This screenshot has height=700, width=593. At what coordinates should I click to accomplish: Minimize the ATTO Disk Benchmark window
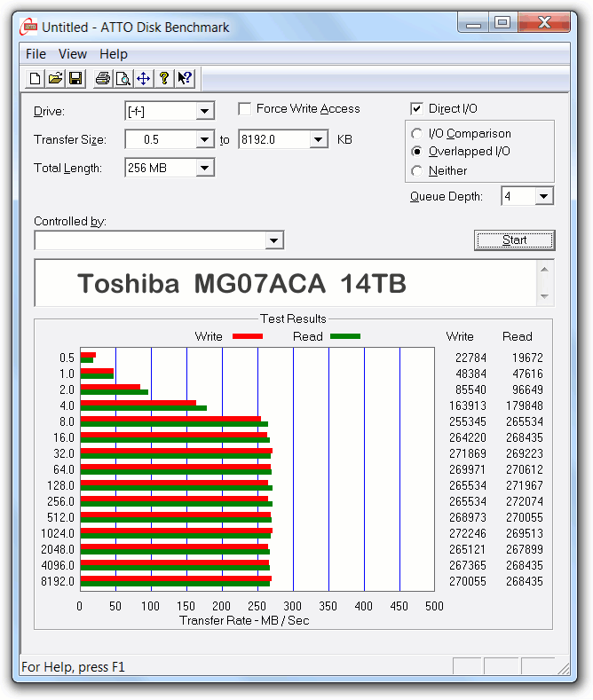click(473, 23)
